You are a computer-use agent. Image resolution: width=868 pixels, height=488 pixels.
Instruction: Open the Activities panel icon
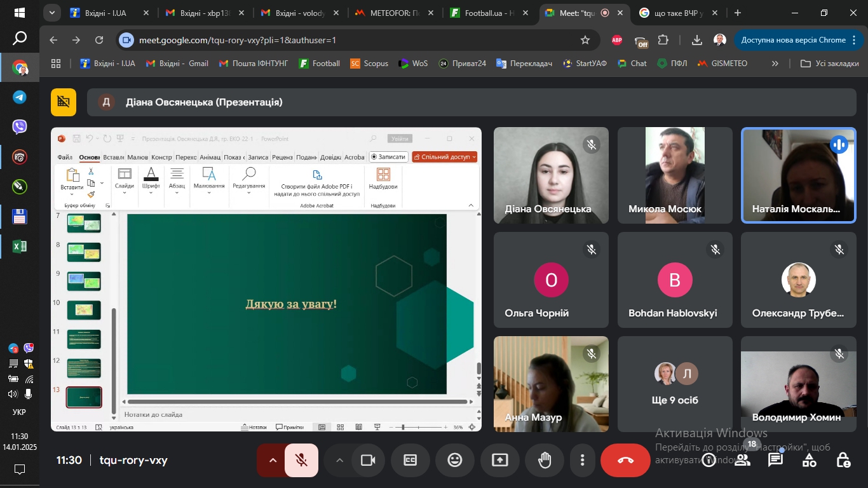pos(809,460)
